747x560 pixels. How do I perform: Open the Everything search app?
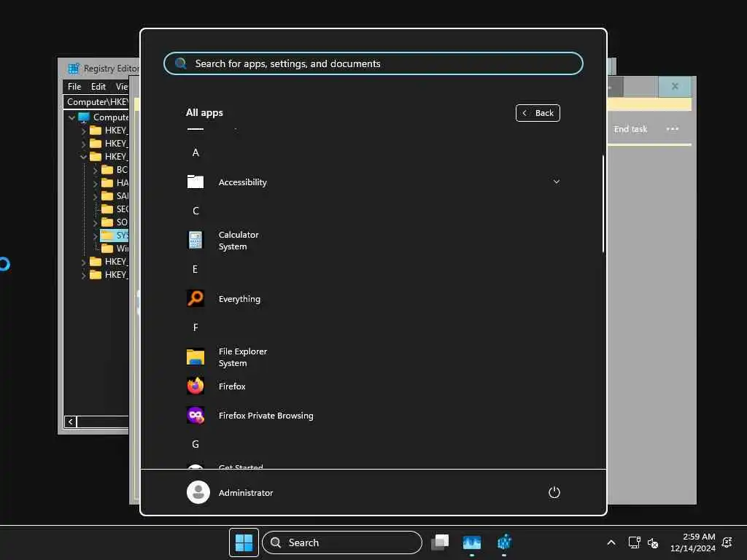tap(373, 298)
